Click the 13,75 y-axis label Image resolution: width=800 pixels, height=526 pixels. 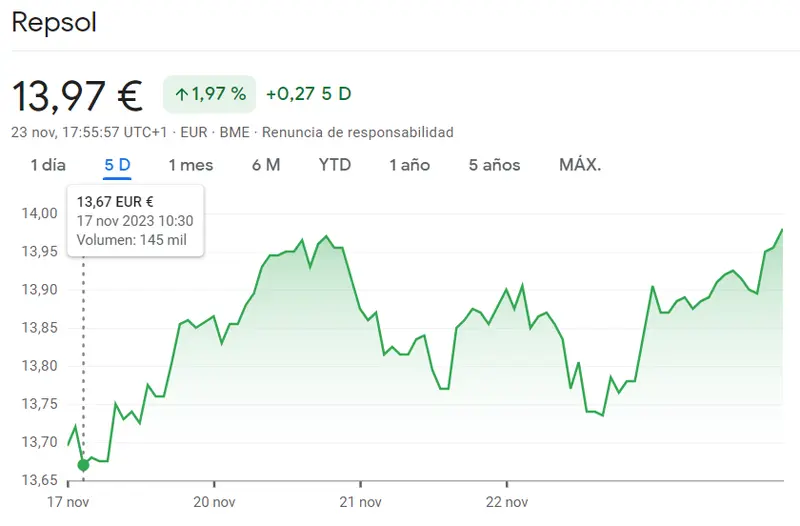(39, 404)
